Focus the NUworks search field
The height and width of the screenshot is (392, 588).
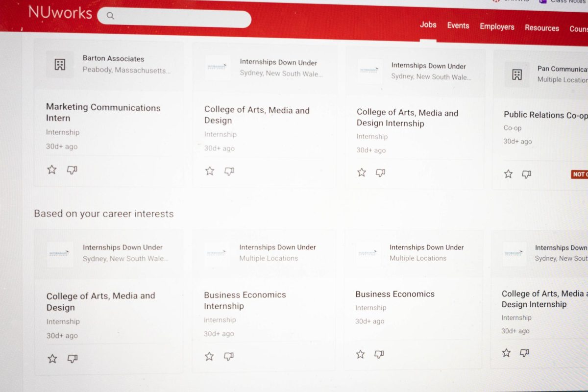point(174,18)
